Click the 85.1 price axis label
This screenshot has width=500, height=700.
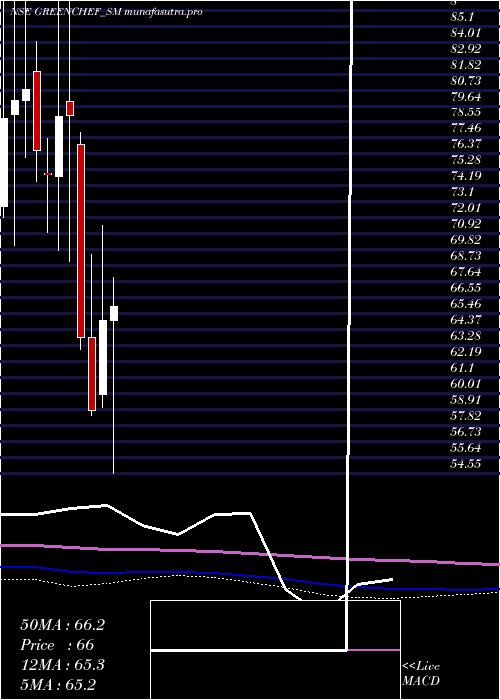[462, 17]
